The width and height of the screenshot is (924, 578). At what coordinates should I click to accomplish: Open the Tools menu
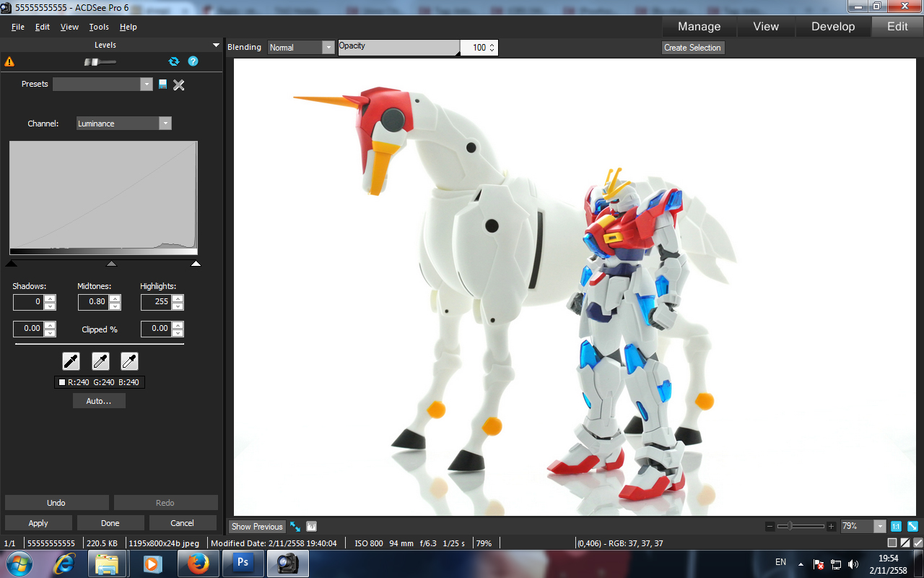[99, 27]
